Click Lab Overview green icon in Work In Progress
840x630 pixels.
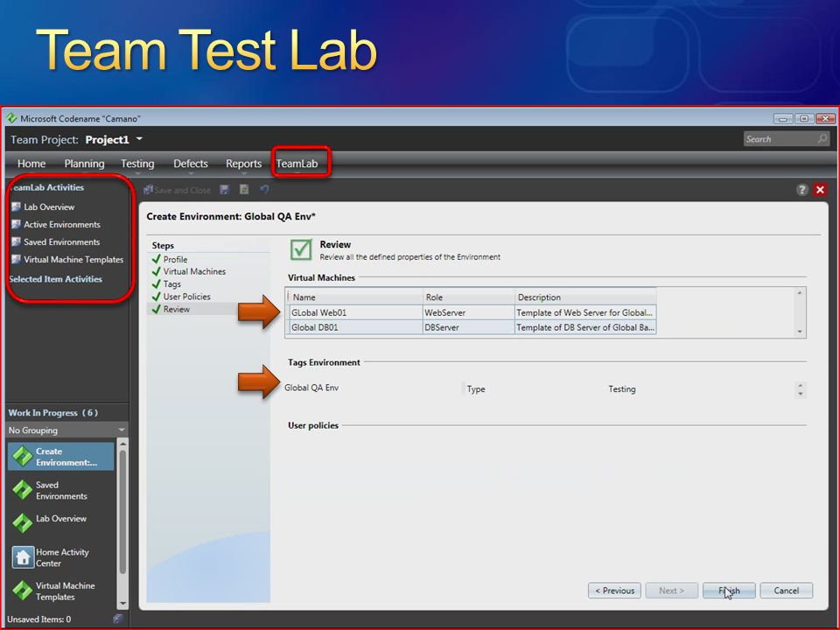click(23, 523)
